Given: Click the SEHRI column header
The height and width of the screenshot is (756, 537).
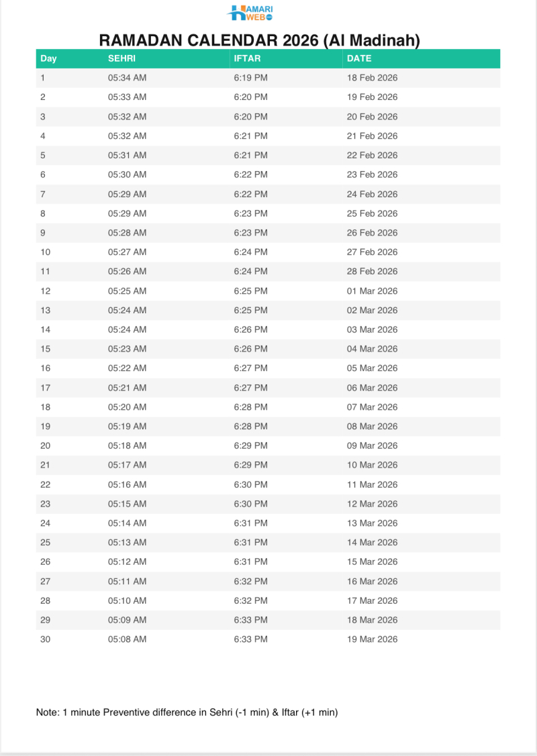Looking at the screenshot, I should (x=121, y=58).
